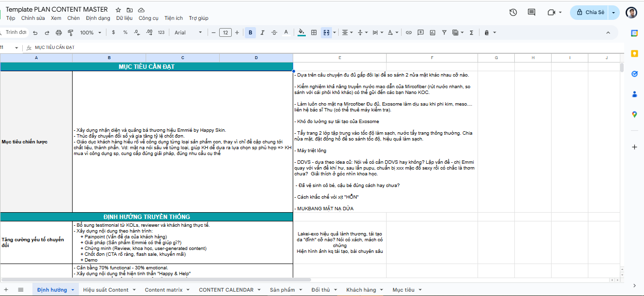This screenshot has width=644, height=296.
Task: Open text rotation dropdown
Action: click(393, 32)
